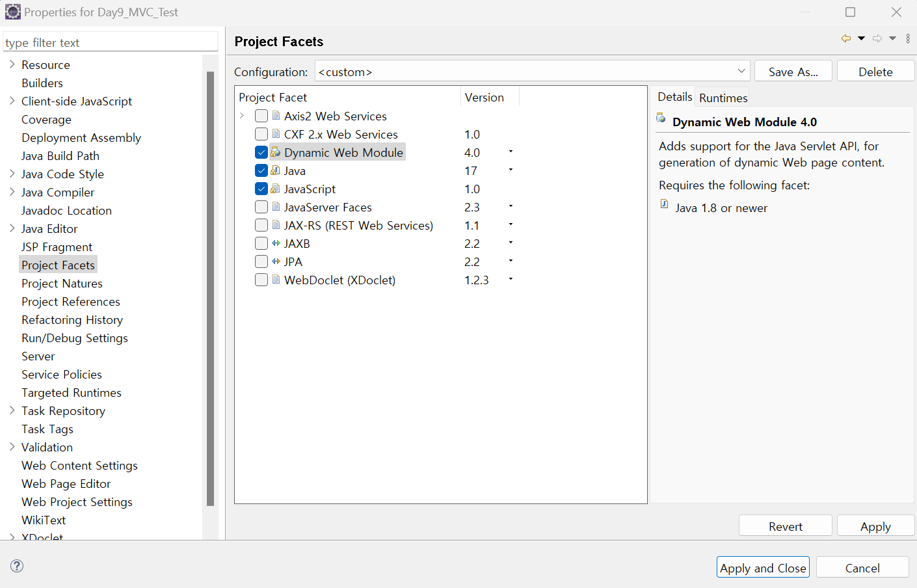Screen dimensions: 917x588
Task: Switch to the Runtimes tab
Action: (723, 98)
